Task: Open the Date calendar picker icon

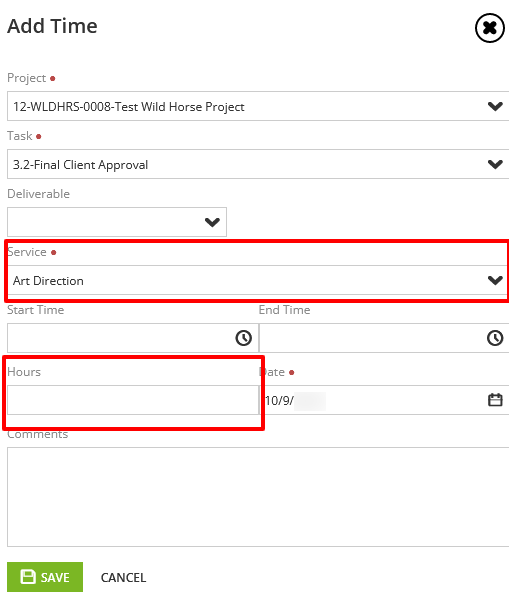Action: (495, 400)
